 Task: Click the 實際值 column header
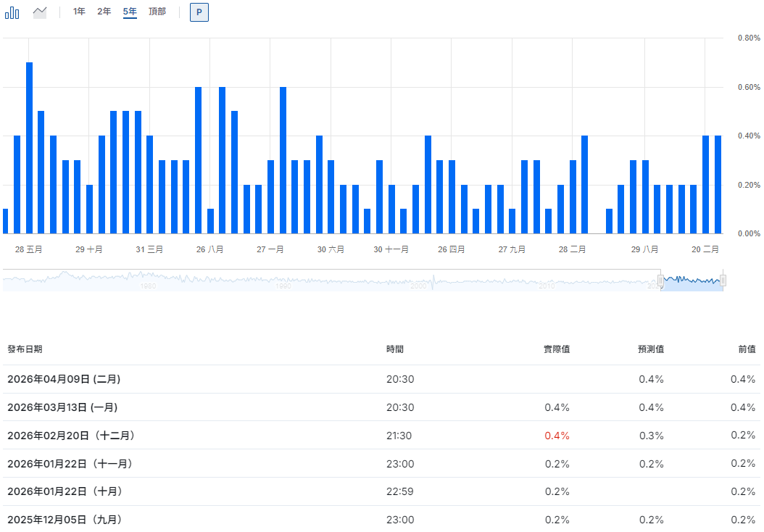556,349
